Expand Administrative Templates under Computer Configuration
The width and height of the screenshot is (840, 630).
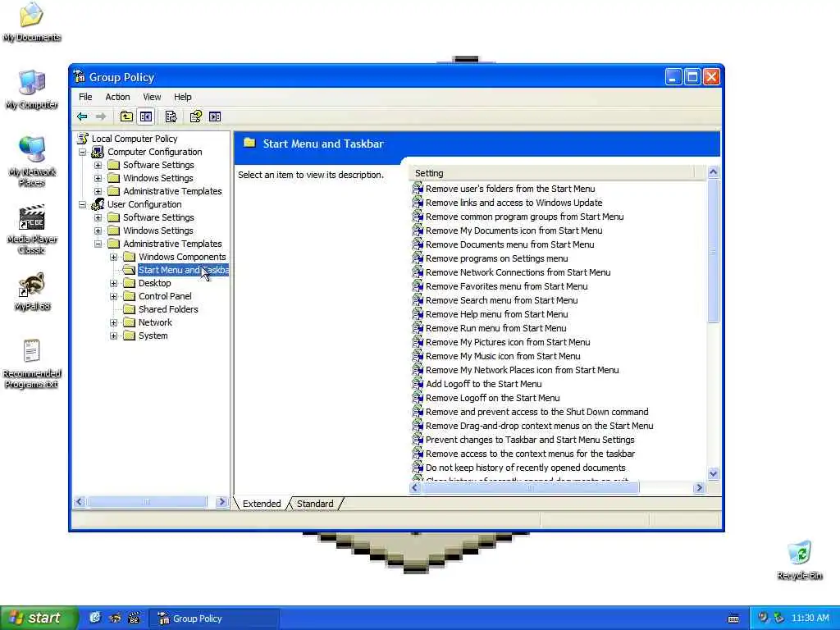98,191
